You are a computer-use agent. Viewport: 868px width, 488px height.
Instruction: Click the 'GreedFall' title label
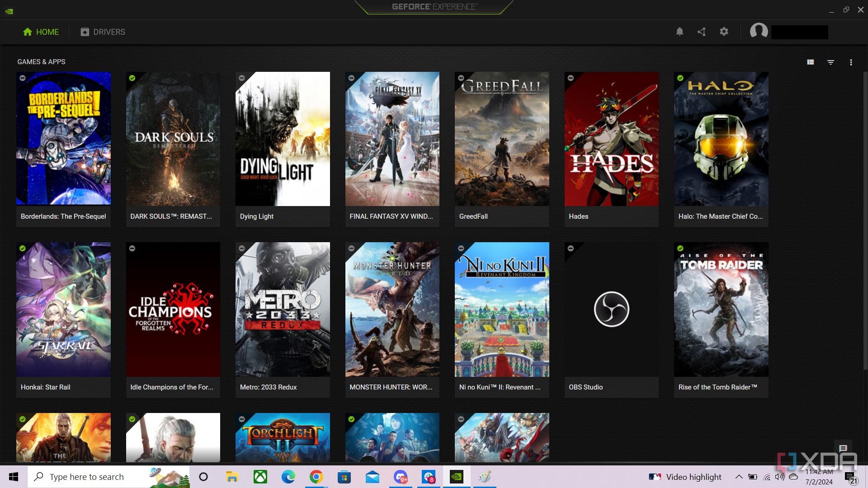pos(473,216)
